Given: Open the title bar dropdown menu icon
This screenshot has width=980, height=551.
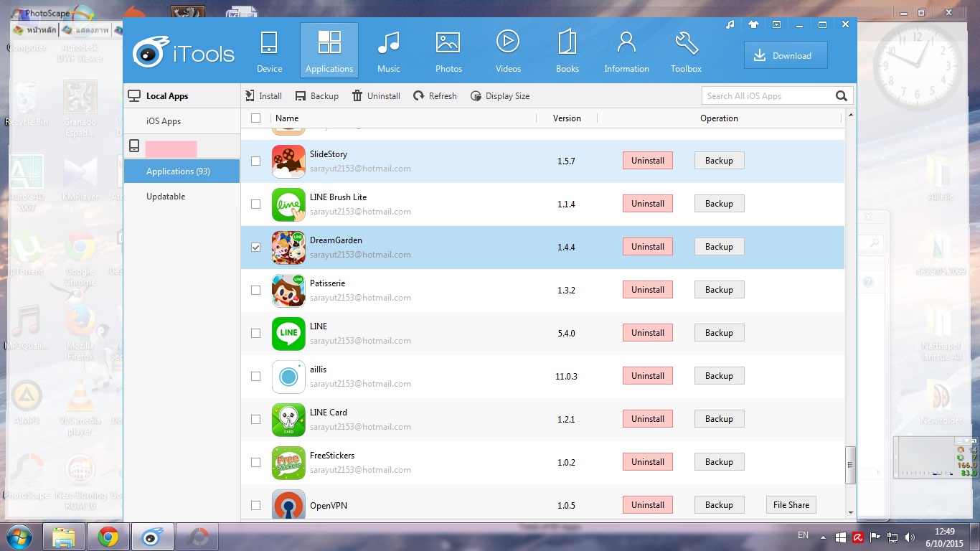Looking at the screenshot, I should 776,24.
